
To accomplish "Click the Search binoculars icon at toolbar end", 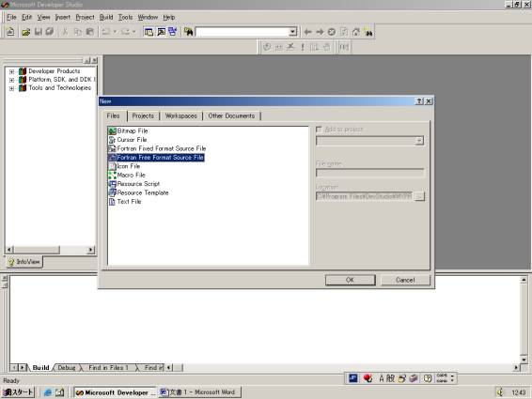I will pos(368,32).
